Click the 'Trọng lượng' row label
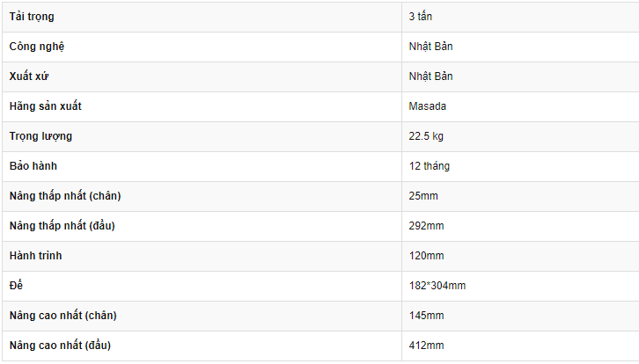The height and width of the screenshot is (364, 639). click(40, 136)
